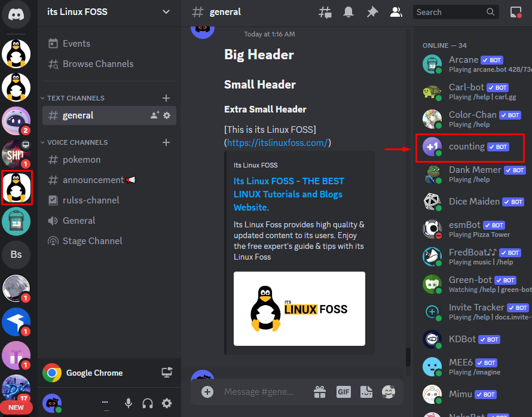This screenshot has height=417, width=532.
Task: Open Invite Tracker member profile
Action: coord(475,312)
